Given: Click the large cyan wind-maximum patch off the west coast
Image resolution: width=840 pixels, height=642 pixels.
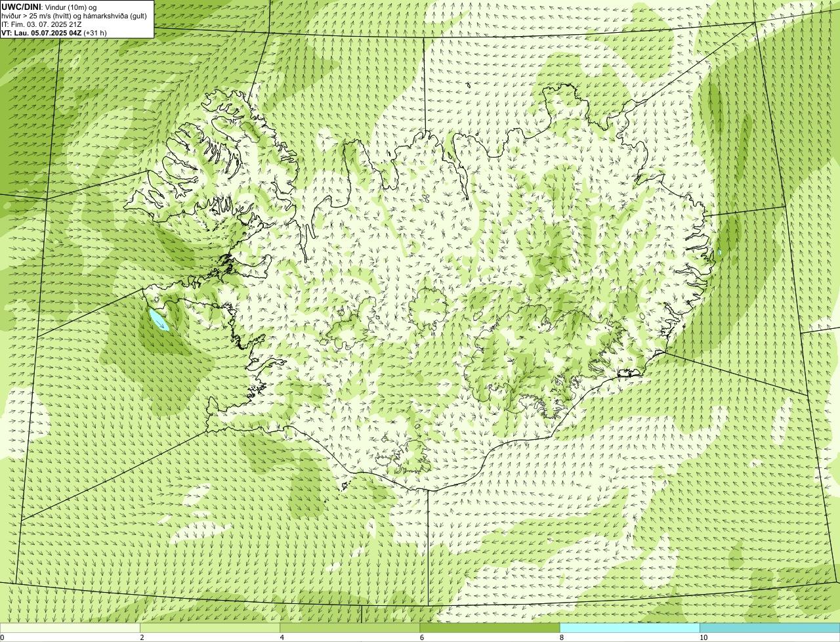Looking at the screenshot, I should click(159, 320).
